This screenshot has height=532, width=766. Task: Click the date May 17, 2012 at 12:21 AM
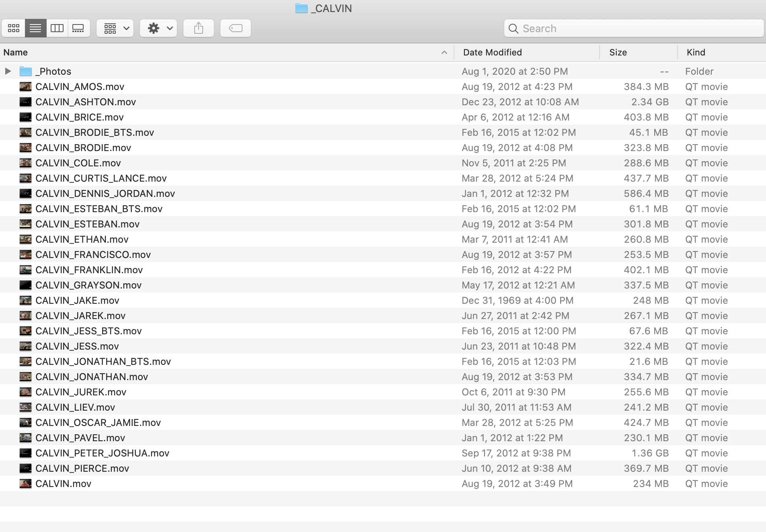518,285
